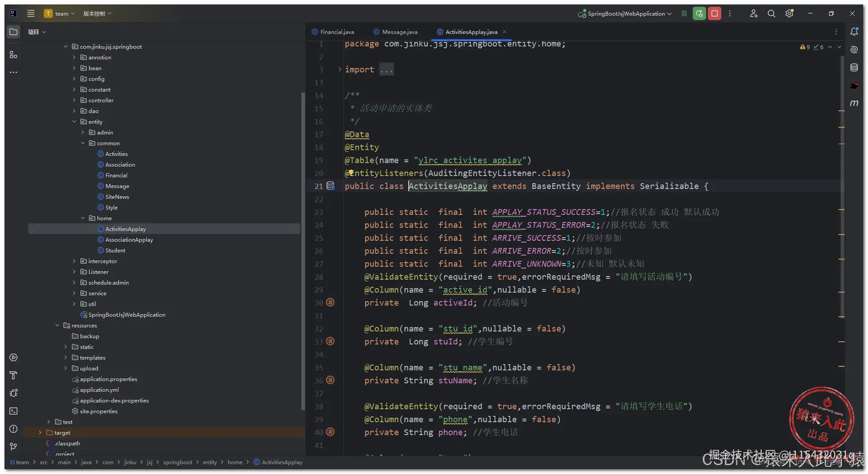
Task: Open the warnings inspection indicator
Action: click(804, 47)
